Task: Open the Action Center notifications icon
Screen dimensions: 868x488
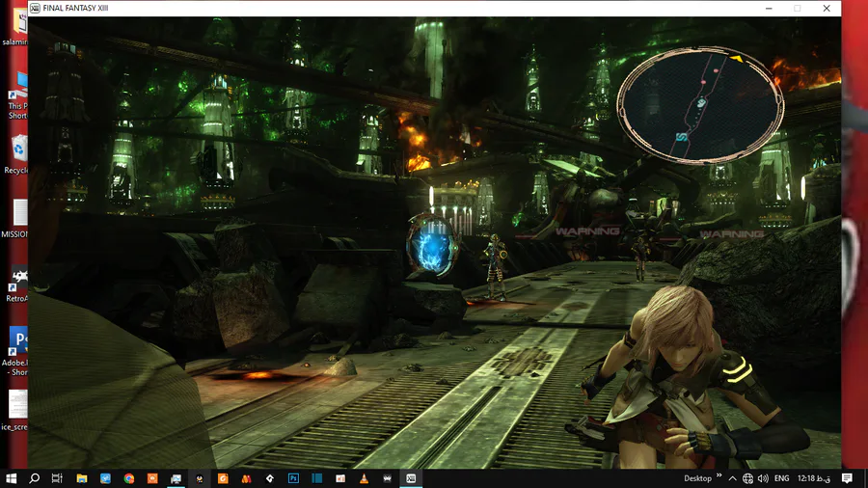Action: (847, 478)
